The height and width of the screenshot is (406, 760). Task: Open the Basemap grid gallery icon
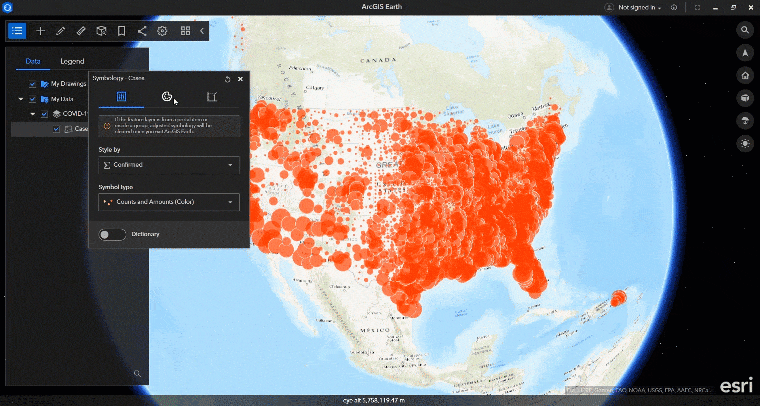click(x=186, y=31)
